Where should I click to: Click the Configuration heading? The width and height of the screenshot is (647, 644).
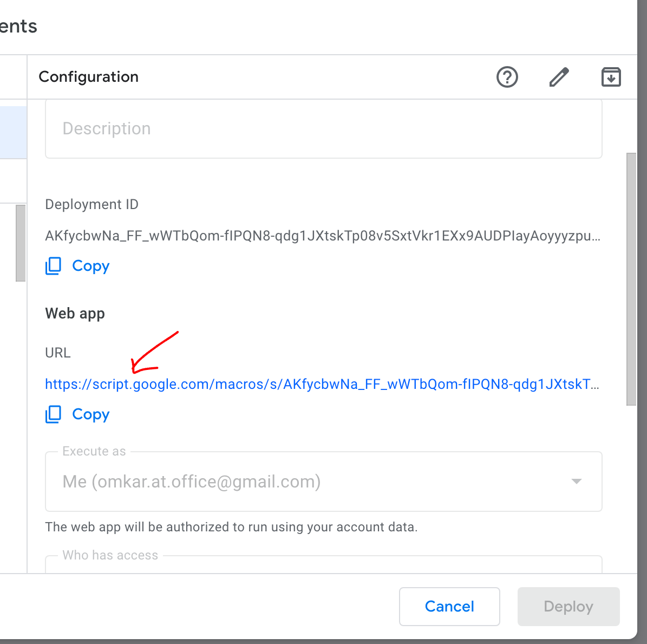[x=89, y=77]
